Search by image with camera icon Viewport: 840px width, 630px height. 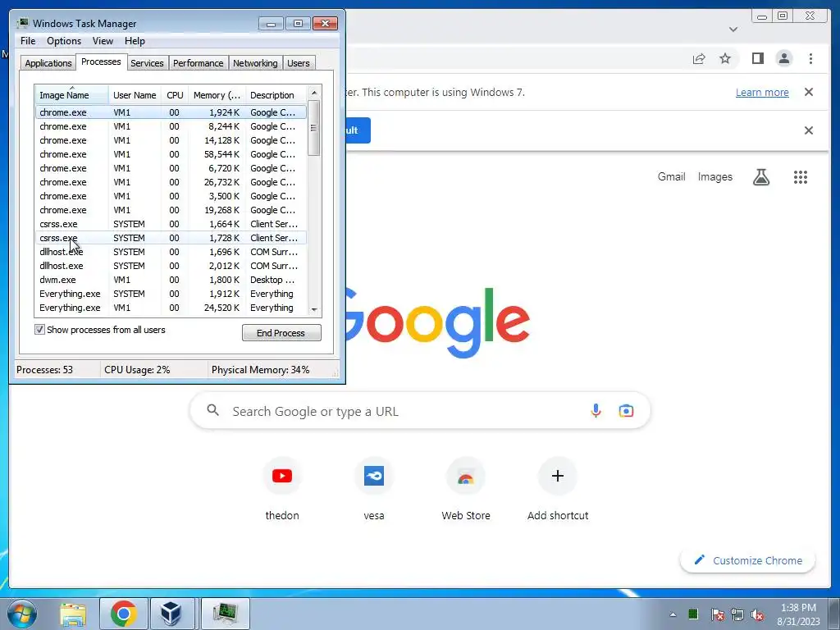tap(626, 411)
